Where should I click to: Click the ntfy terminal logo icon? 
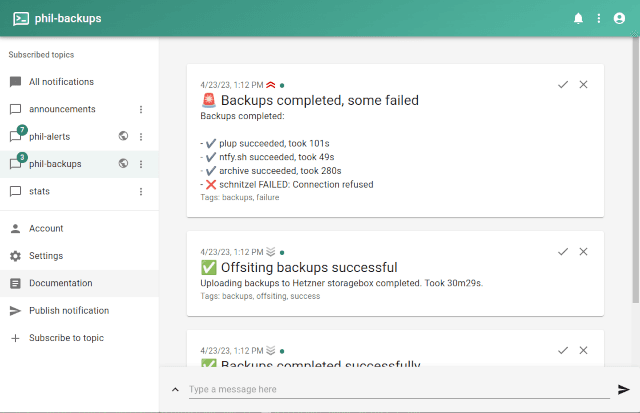[x=21, y=18]
